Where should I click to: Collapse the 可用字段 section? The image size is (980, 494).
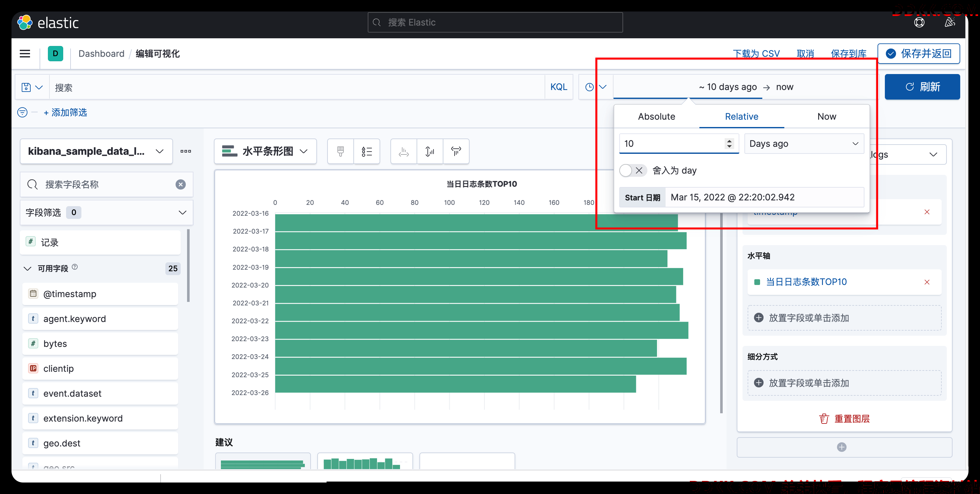click(x=27, y=268)
